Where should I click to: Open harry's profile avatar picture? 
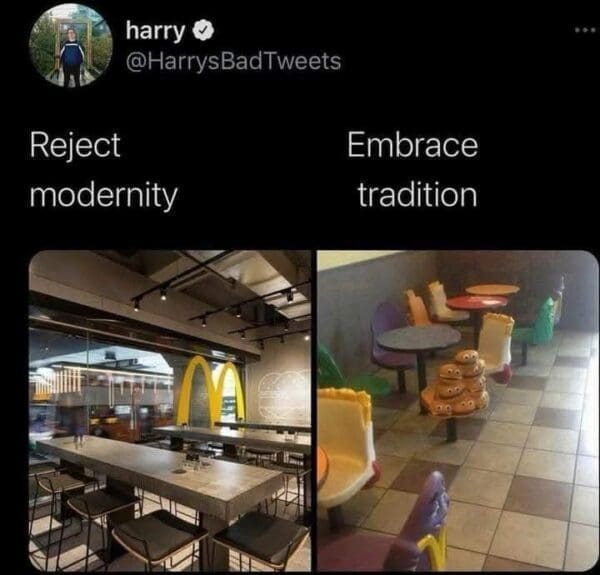coord(70,46)
